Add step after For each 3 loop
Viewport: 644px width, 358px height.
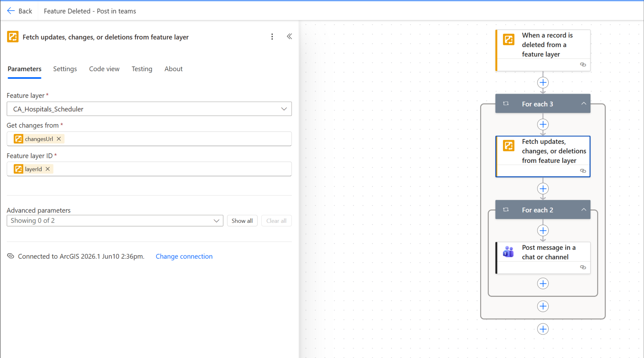543,329
